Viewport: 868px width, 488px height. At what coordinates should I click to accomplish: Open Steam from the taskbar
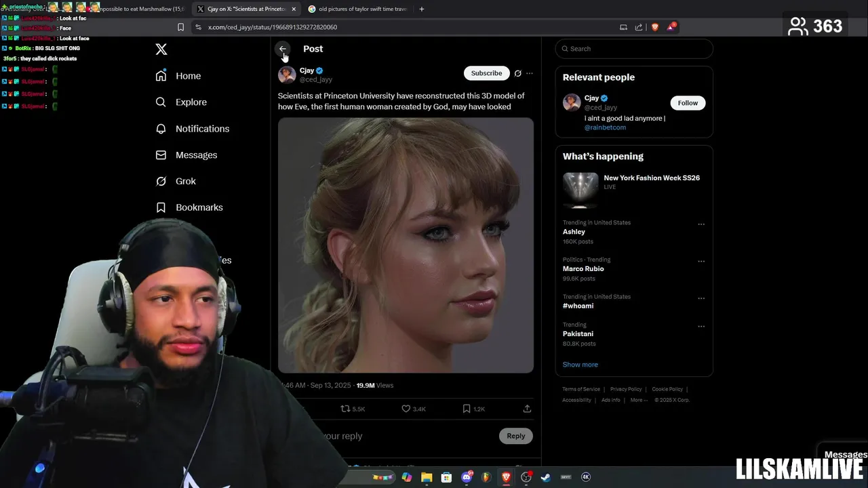coord(546,477)
